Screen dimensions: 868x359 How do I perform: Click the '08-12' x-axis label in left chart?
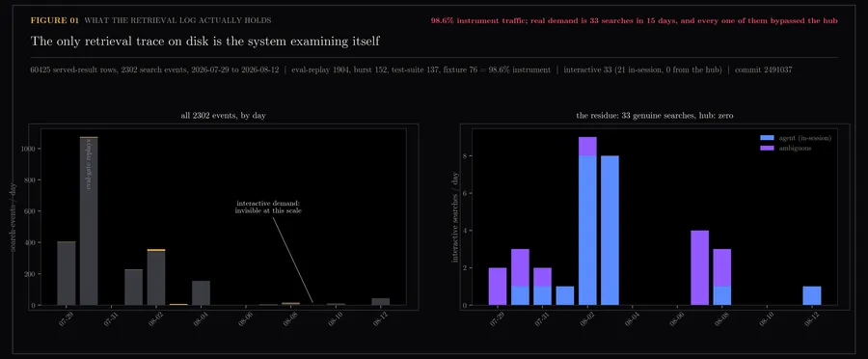pyautogui.click(x=380, y=319)
